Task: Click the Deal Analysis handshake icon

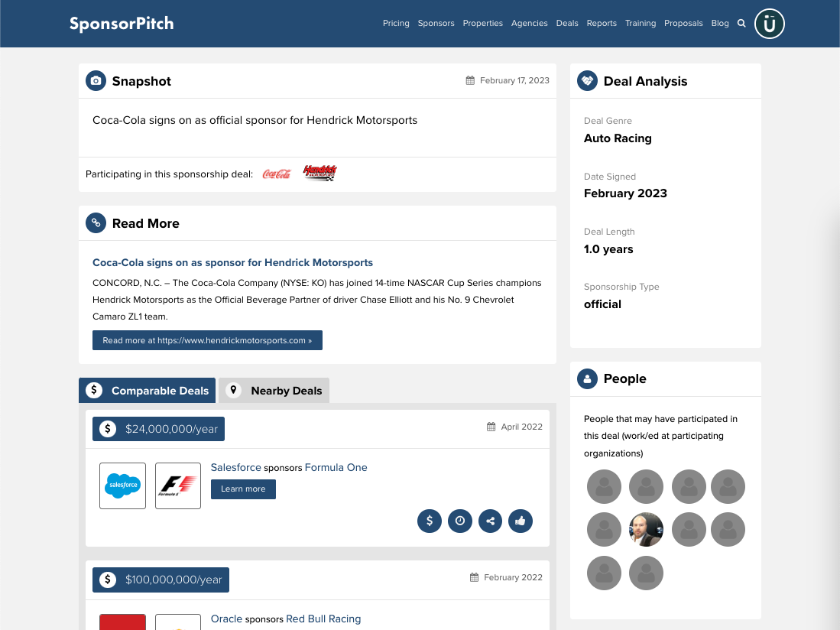Action: pos(587,81)
